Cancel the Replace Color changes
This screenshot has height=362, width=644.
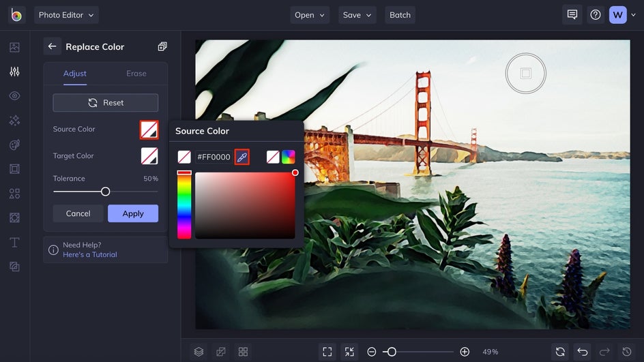click(78, 213)
